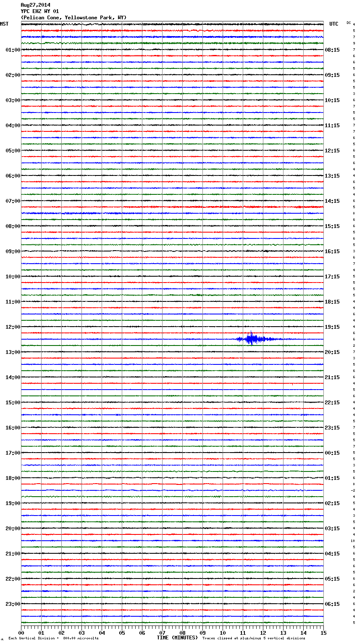Click the Pelican Cone, Yellowstone Park location text
The image size is (357, 644).
(73, 18)
